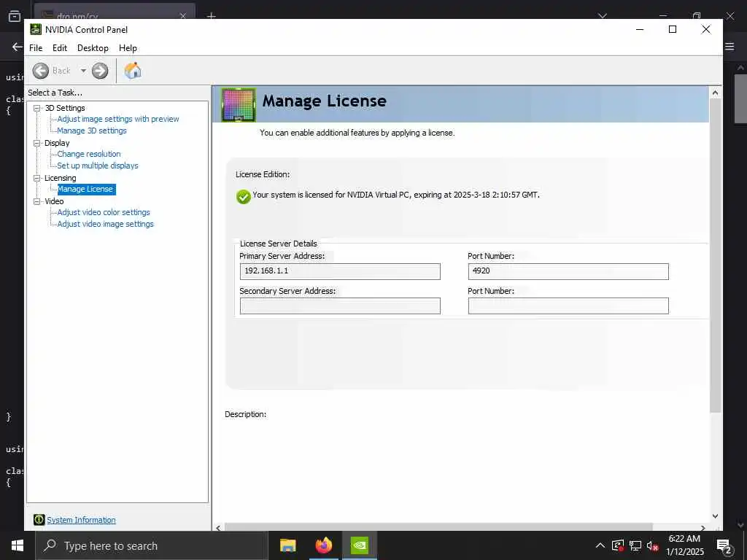Collapse the Licensing tree node

pos(36,178)
